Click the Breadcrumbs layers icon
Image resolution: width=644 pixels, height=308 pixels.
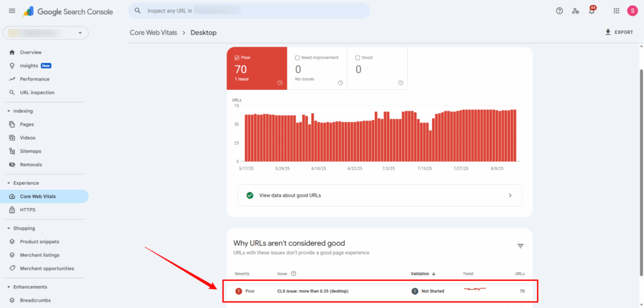point(12,300)
